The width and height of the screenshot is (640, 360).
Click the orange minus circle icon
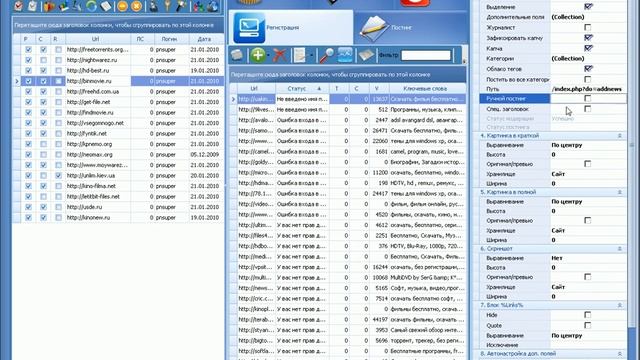click(x=122, y=6)
